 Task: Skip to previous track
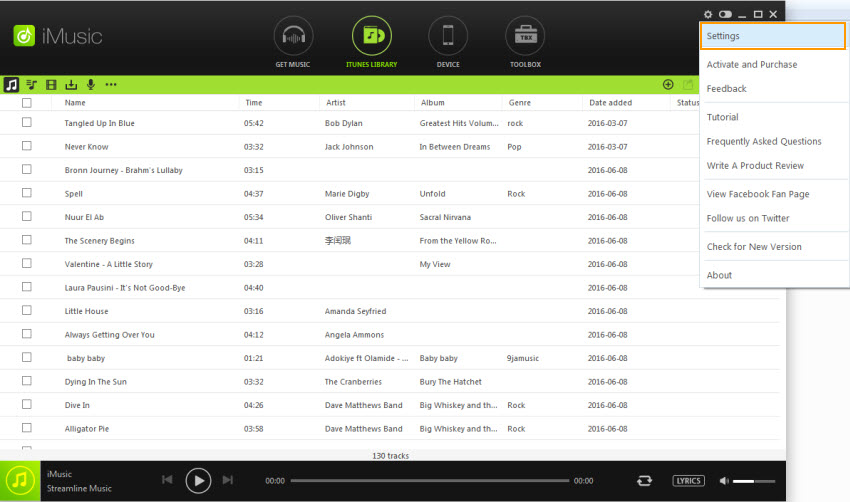(167, 480)
